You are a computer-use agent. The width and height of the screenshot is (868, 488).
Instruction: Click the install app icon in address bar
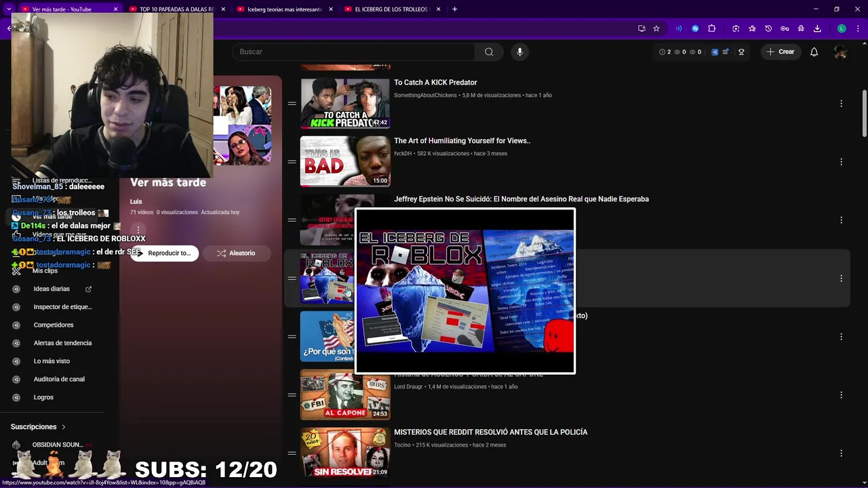642,28
